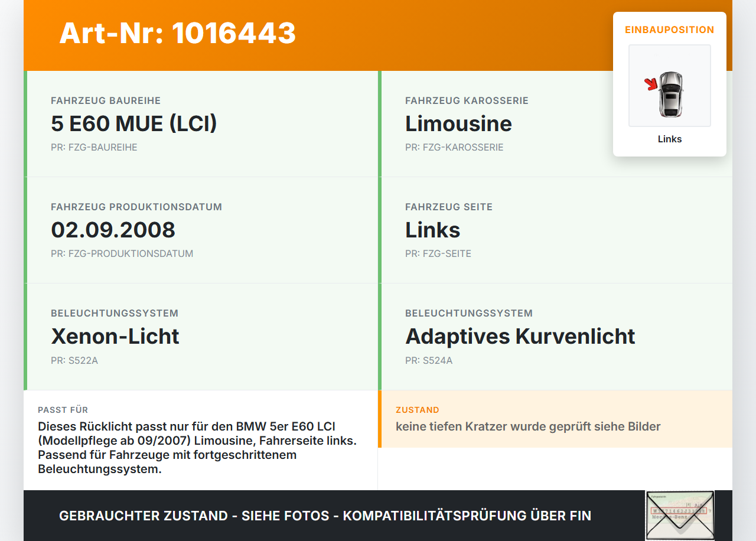Select the production date 02.09.2008
756x541 pixels.
(x=113, y=230)
